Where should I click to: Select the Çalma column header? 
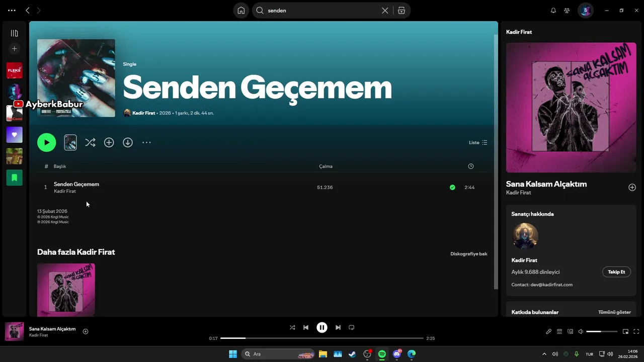[326, 166]
